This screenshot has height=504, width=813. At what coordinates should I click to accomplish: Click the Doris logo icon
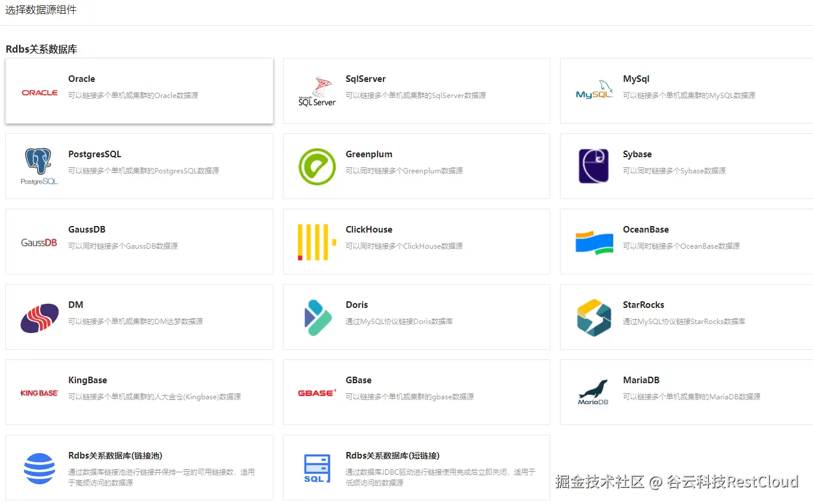click(x=316, y=317)
